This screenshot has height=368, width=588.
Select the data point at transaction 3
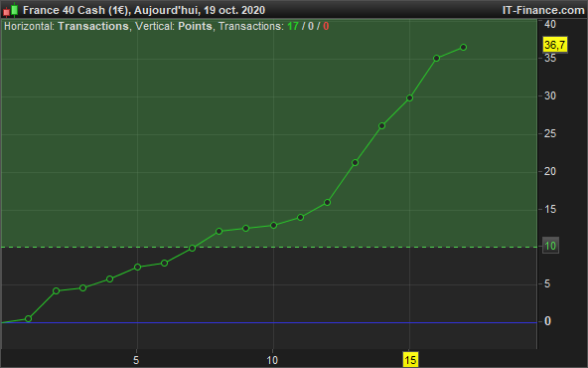83,288
